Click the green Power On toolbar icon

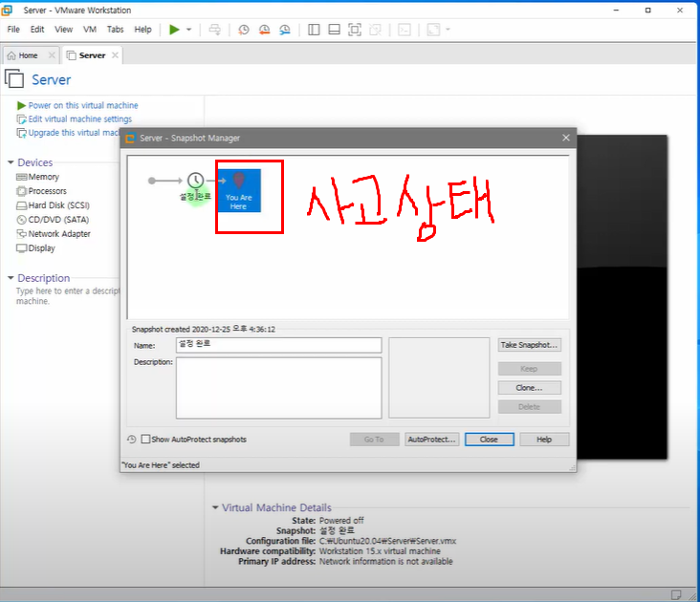(174, 30)
